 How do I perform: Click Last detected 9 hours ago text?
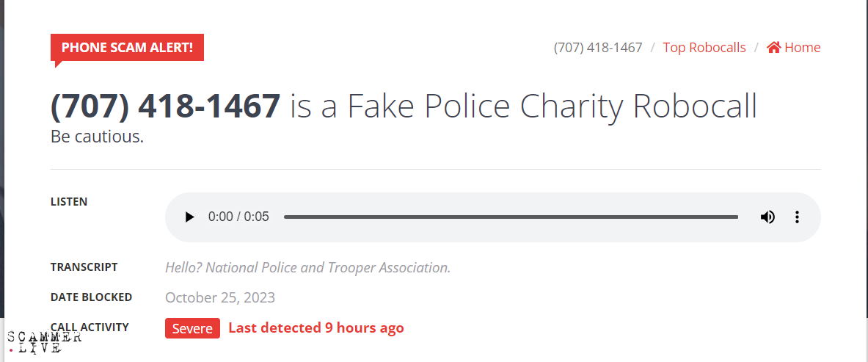[316, 328]
